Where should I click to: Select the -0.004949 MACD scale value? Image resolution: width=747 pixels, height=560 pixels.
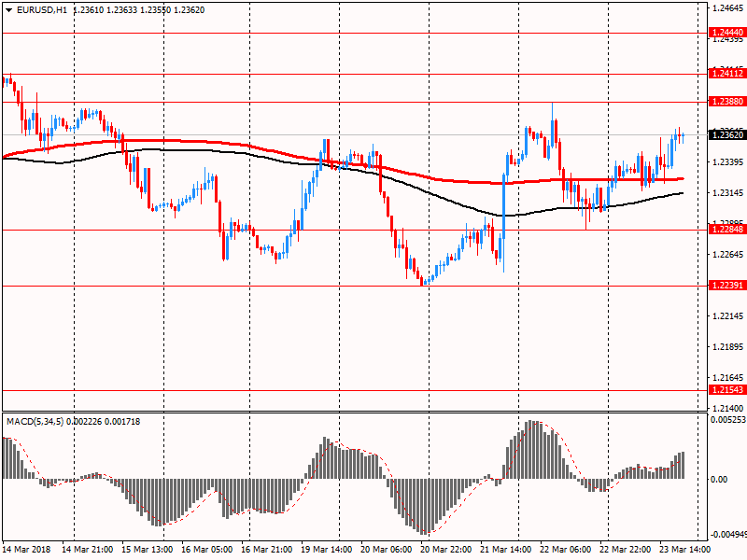[x=726, y=535]
